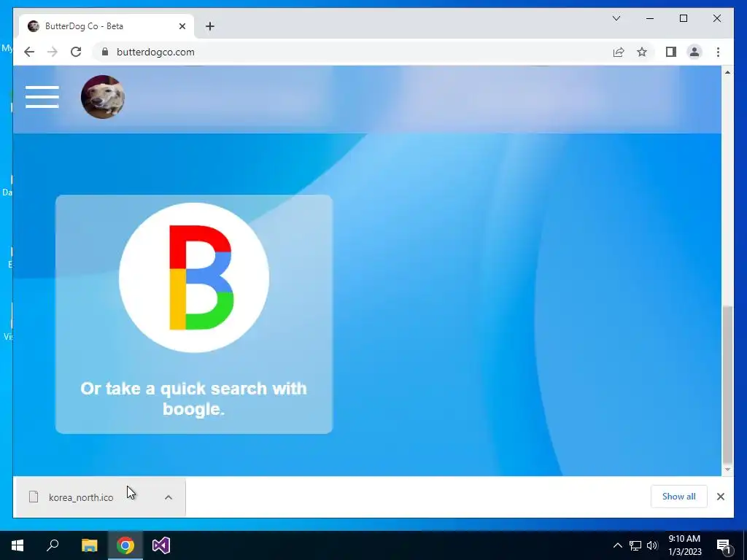Viewport: 747px width, 560px height.
Task: Open the Chrome three-dot menu
Action: point(718,52)
